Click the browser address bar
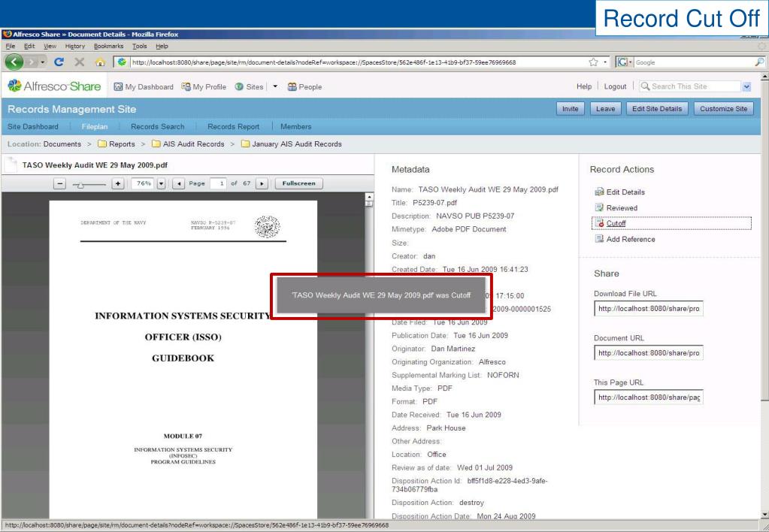 pyautogui.click(x=351, y=62)
